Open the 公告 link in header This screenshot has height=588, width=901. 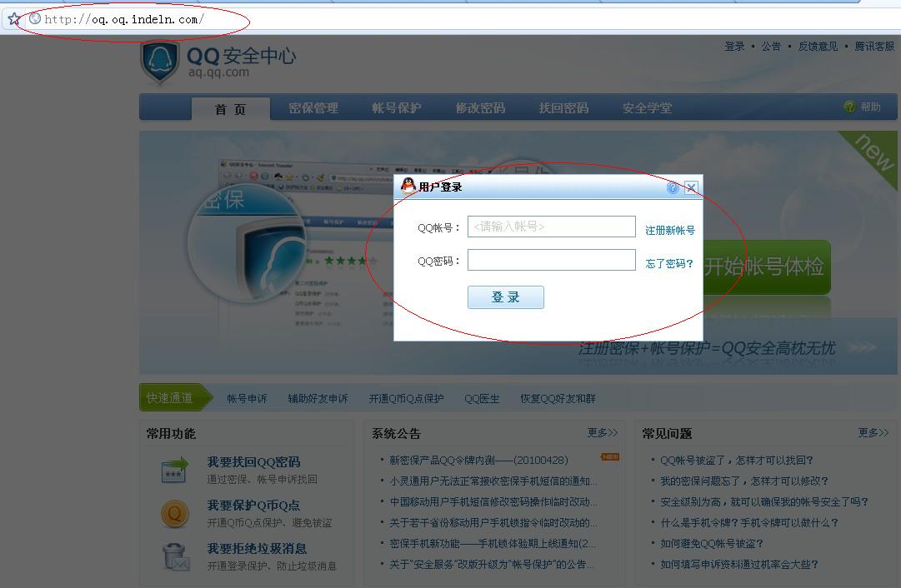click(x=771, y=46)
